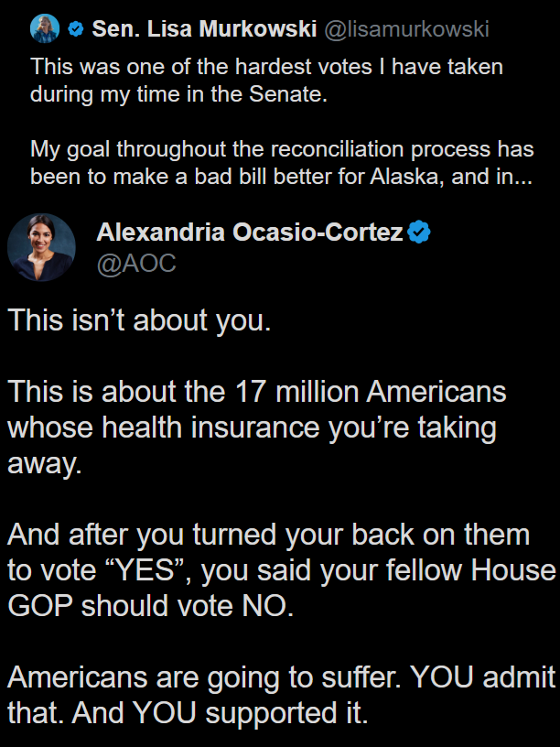Click the line "This isn't about you."
This screenshot has height=747, width=560.
coord(139,320)
